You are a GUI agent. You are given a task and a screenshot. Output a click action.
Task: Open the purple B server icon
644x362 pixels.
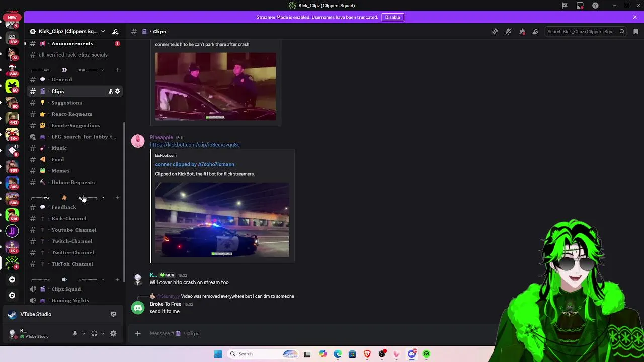[12, 231]
